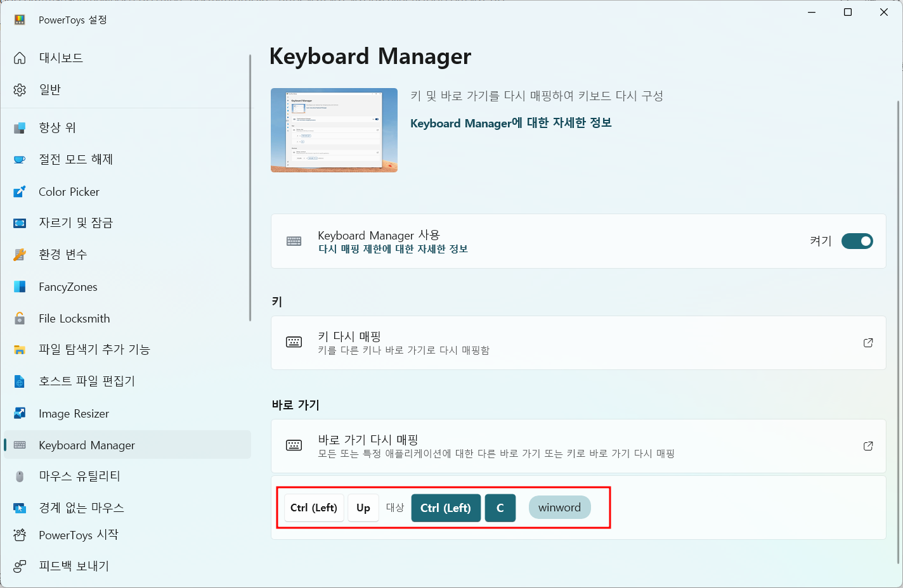This screenshot has width=903, height=588.
Task: Click the General settings gear icon
Action: click(x=20, y=89)
